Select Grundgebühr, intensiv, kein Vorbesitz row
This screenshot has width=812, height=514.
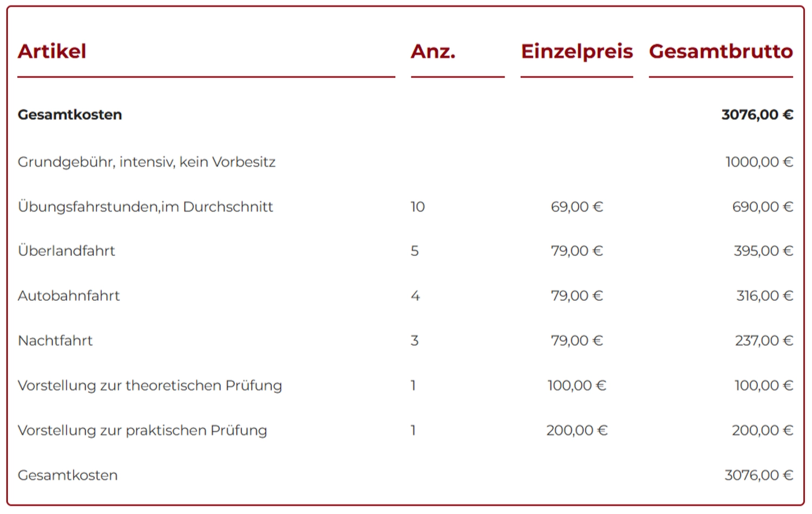coord(147,162)
